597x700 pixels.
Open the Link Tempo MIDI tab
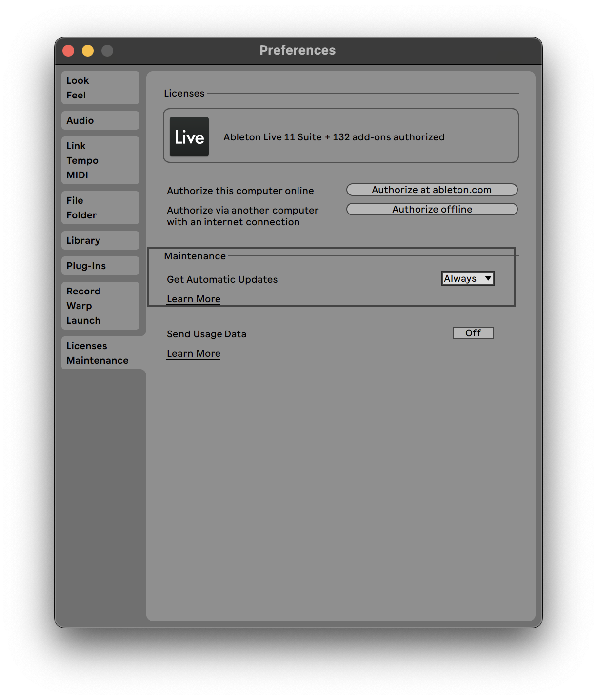[x=100, y=160]
